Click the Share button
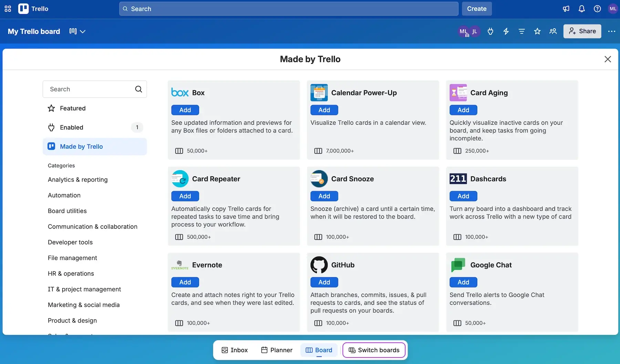The image size is (620, 364). [x=582, y=31]
